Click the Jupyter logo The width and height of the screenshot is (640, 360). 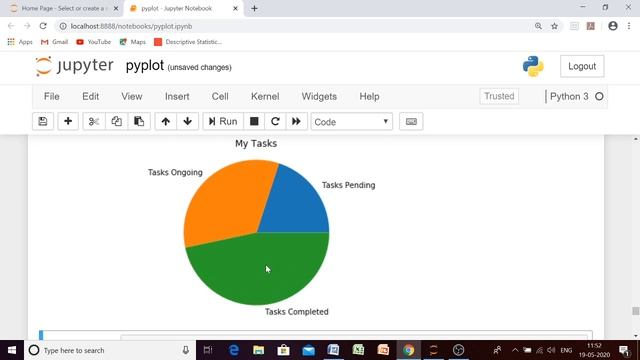74,66
